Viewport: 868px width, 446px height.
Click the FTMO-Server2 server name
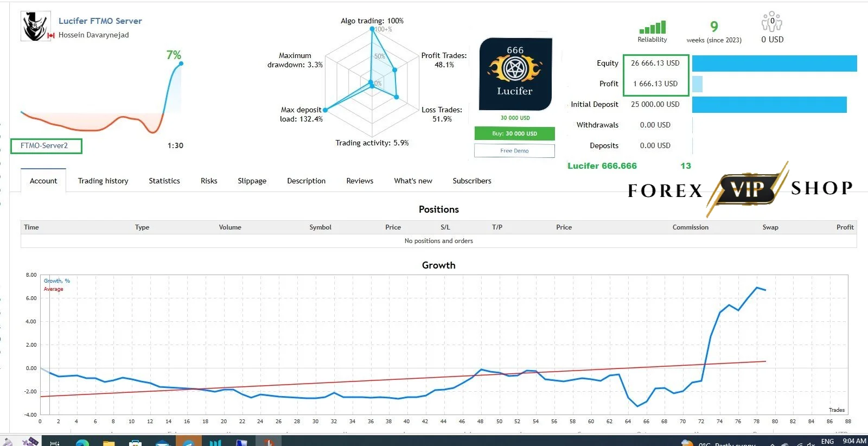point(44,145)
